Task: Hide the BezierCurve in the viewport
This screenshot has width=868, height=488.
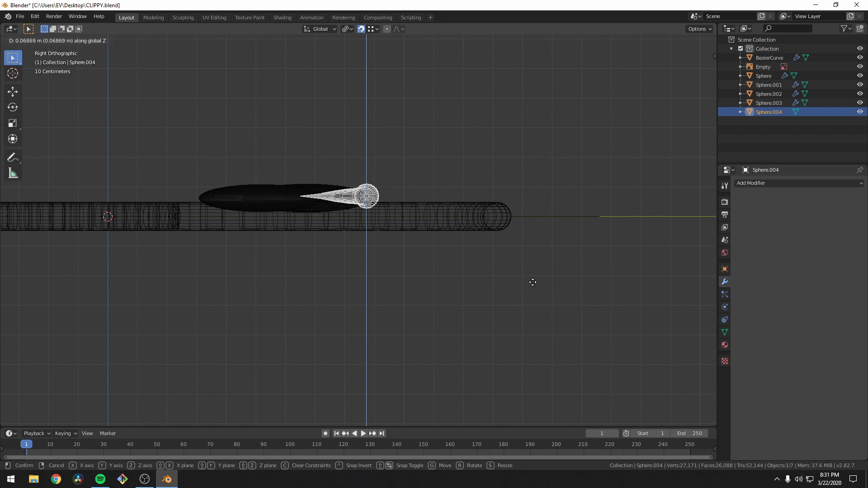Action: pos(859,57)
